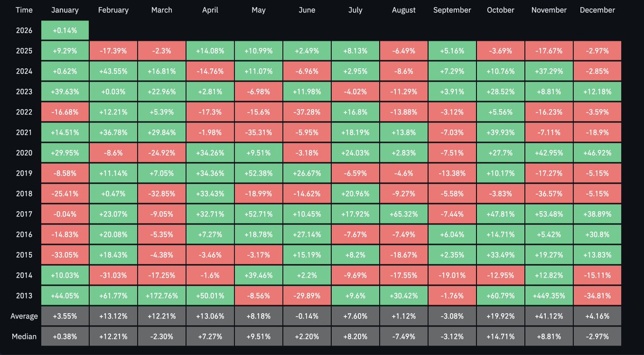Click the -17.39% February 2025 cell

113,51
